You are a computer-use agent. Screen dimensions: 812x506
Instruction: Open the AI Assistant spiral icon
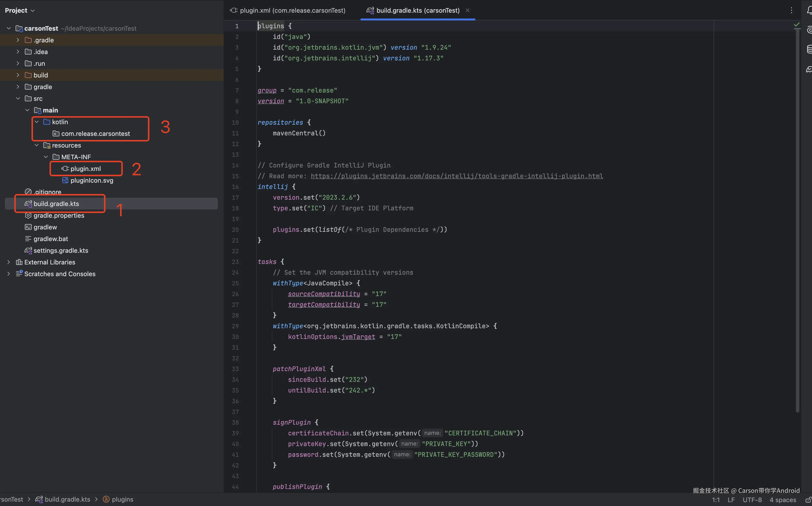(809, 30)
